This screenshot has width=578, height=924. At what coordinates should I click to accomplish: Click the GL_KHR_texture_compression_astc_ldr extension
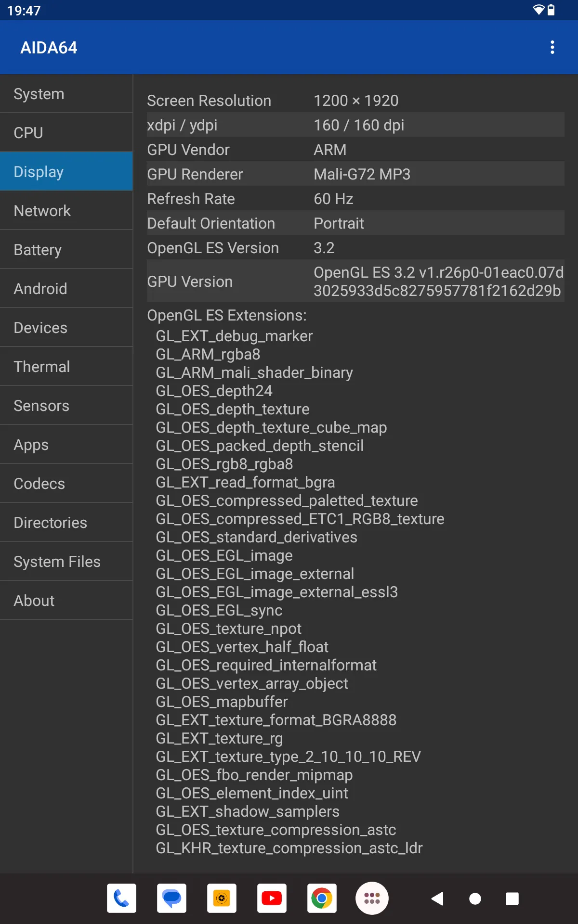pyautogui.click(x=289, y=848)
